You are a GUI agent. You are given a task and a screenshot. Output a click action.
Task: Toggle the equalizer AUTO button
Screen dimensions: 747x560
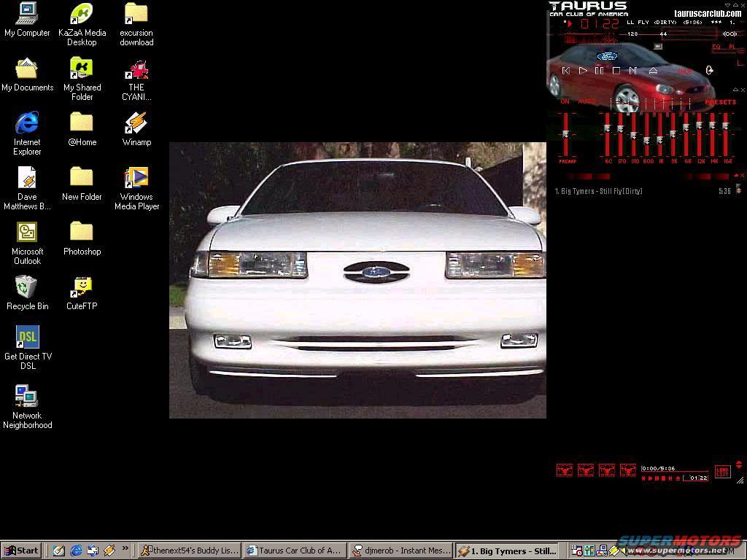(x=587, y=102)
